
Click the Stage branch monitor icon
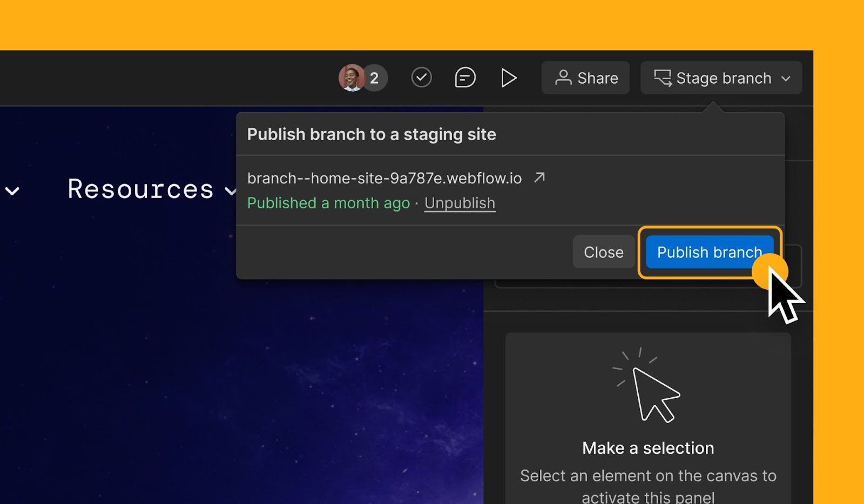663,78
